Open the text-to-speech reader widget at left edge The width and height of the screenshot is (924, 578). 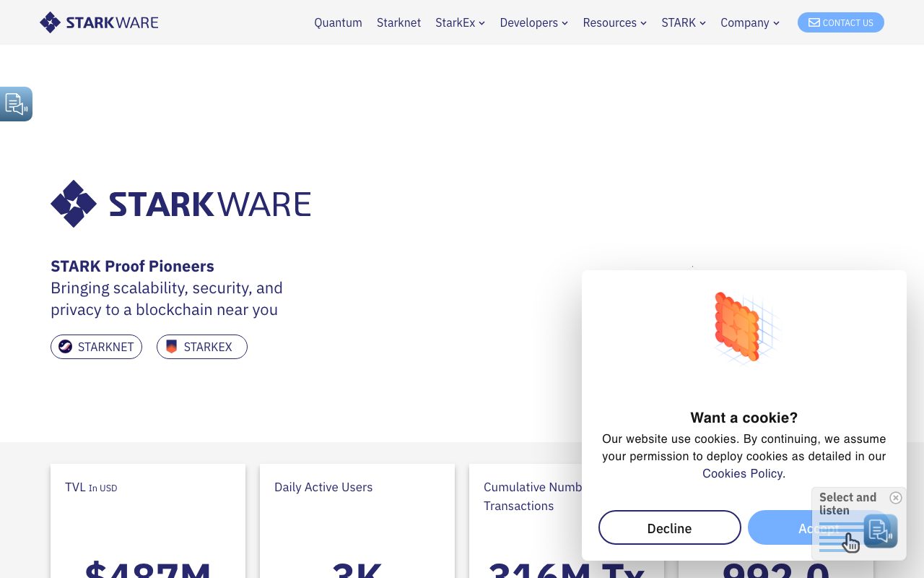coord(16,104)
